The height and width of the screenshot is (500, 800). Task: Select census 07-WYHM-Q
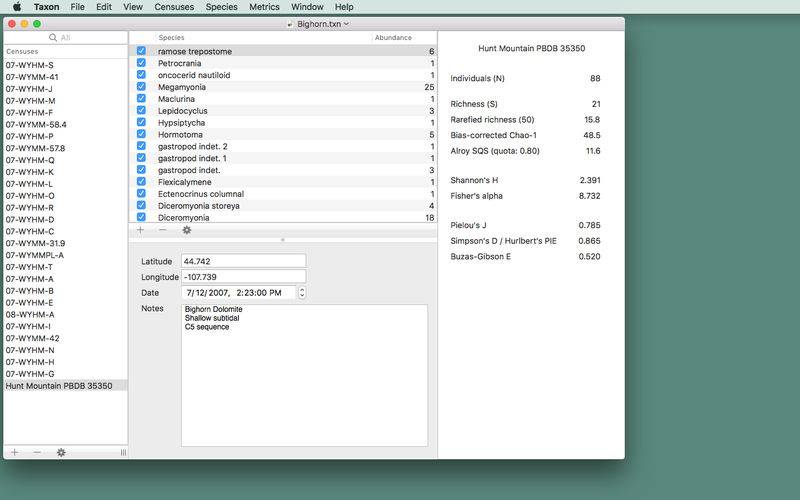[65, 160]
